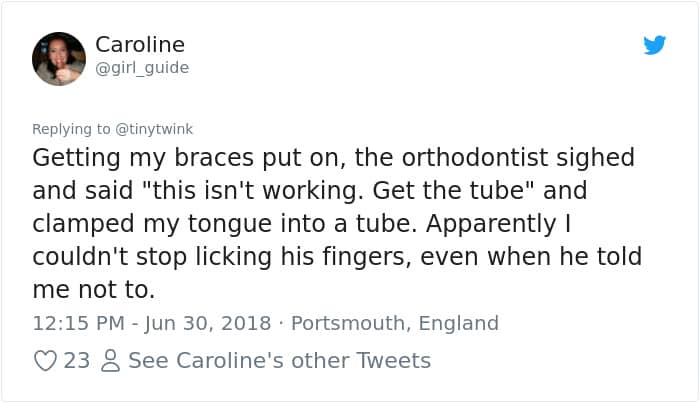
Task: Click the phrase 'Getting my braces put on'
Action: (x=155, y=159)
